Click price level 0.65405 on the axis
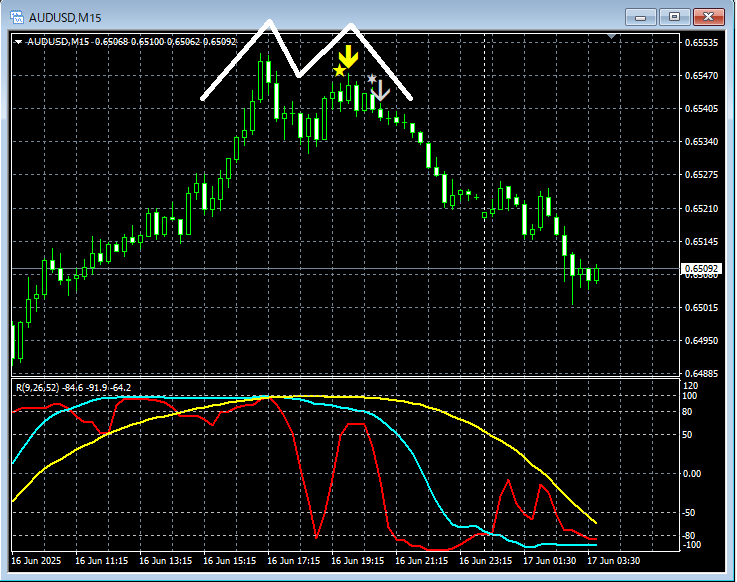737x582 pixels. click(x=701, y=109)
